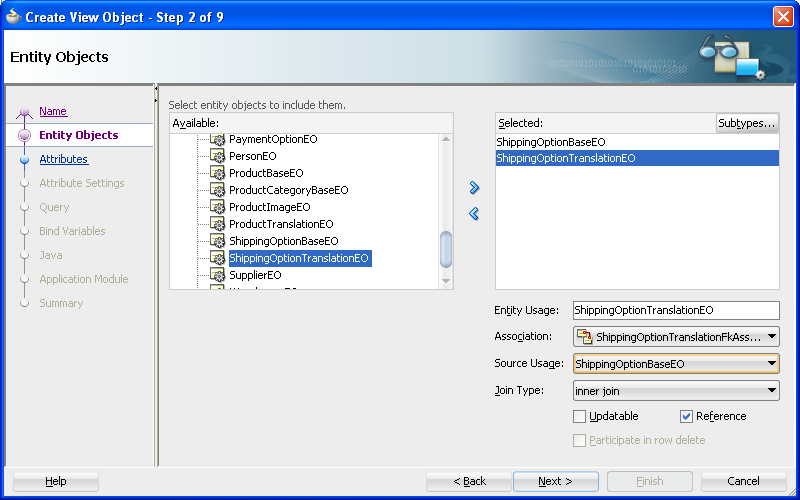This screenshot has width=800, height=500.
Task: Click the Attributes step node icon
Action: point(24,160)
